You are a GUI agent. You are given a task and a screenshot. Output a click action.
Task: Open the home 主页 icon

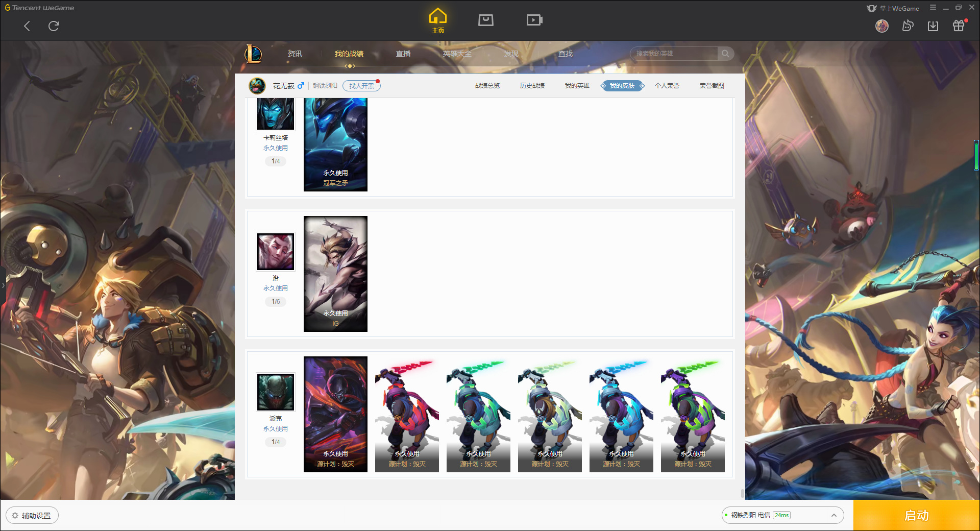pyautogui.click(x=438, y=20)
